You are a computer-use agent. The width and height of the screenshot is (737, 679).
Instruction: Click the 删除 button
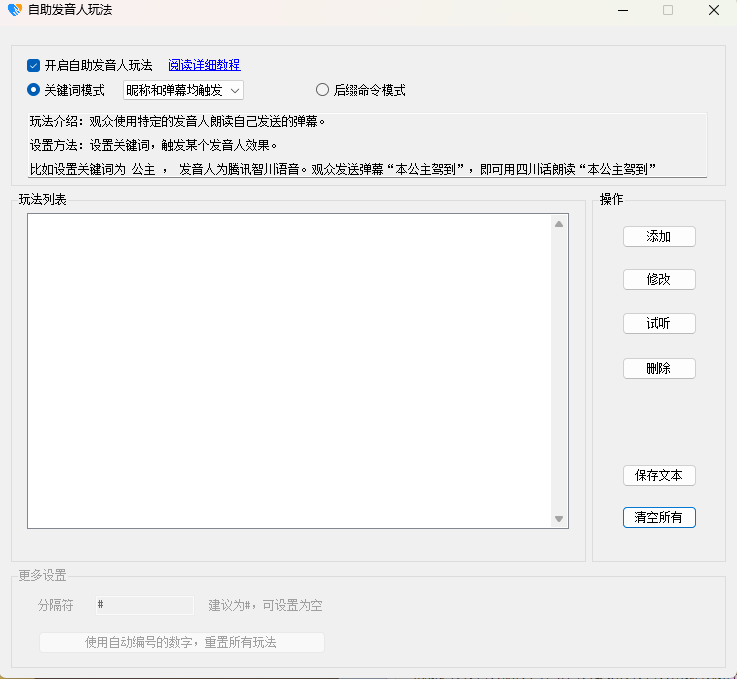(x=659, y=368)
